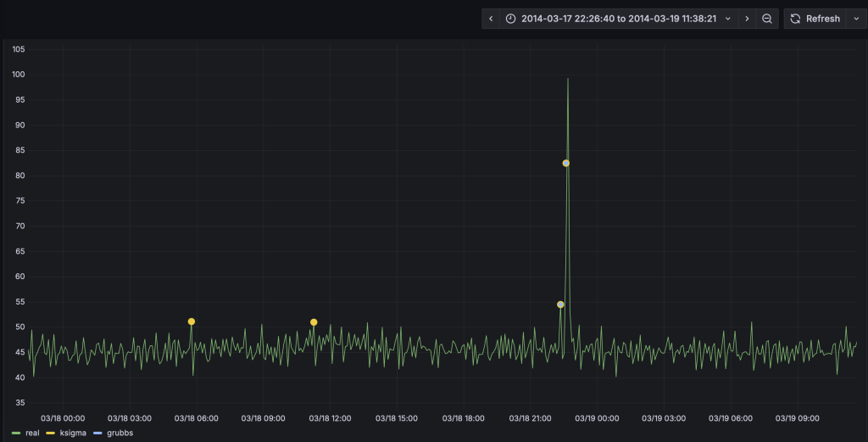Open the refresh interval dropdown arrow
868x442 pixels.
[854, 19]
